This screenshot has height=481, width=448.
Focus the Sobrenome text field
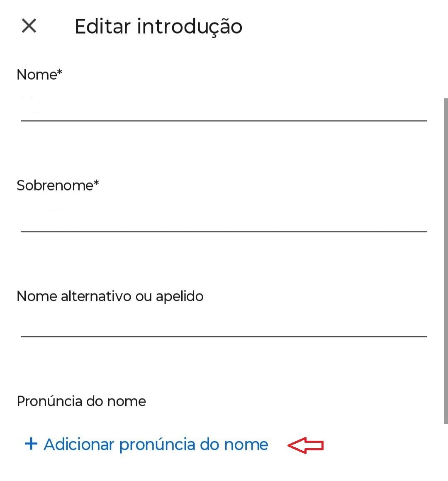(224, 217)
